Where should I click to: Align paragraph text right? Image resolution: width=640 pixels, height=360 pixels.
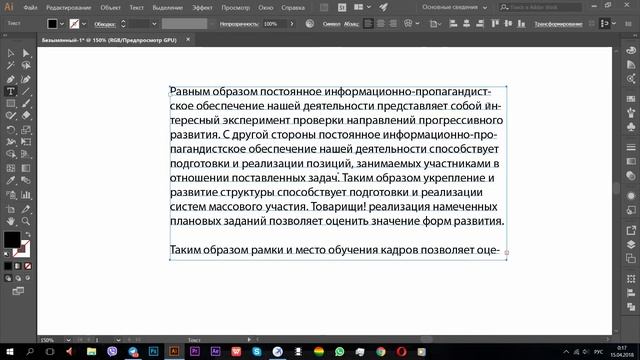click(x=393, y=24)
